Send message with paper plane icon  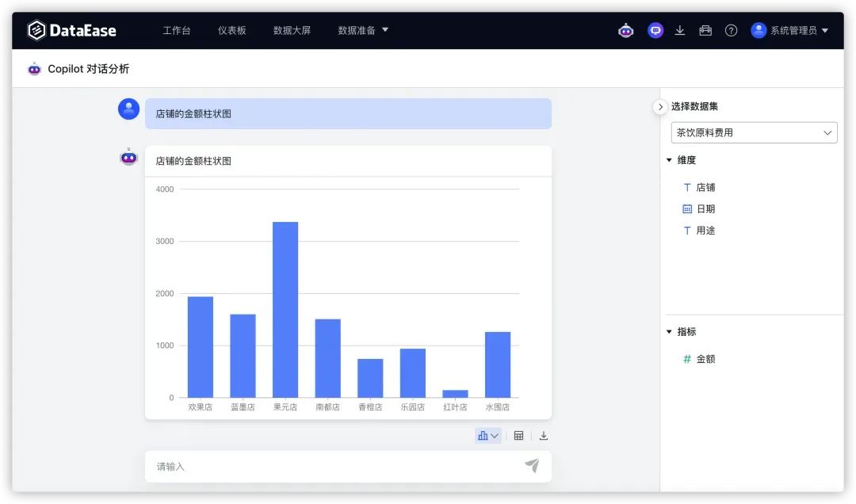click(532, 466)
